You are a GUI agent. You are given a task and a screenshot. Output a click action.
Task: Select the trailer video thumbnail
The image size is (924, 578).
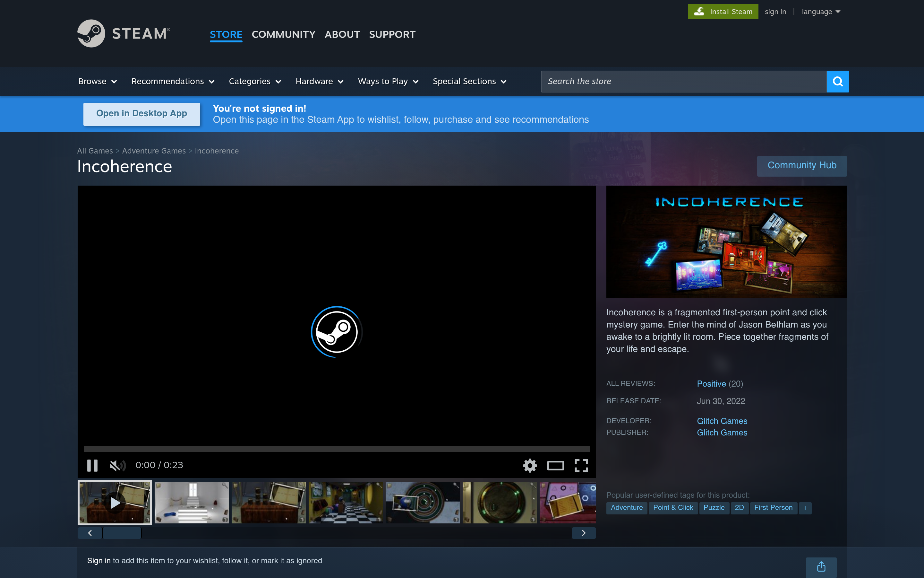click(115, 502)
